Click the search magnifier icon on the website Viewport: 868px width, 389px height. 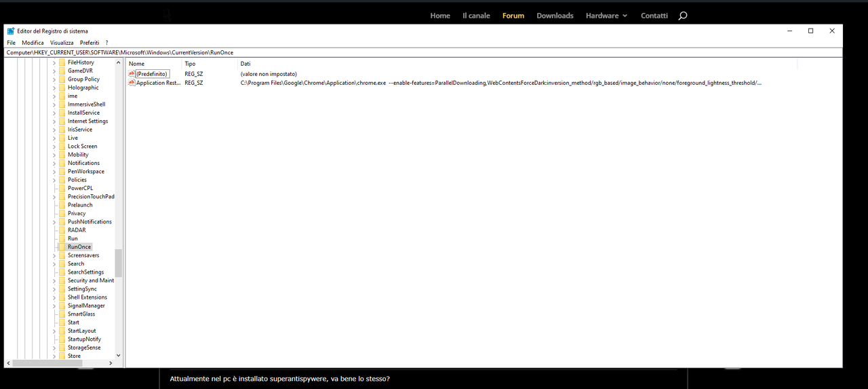683,16
